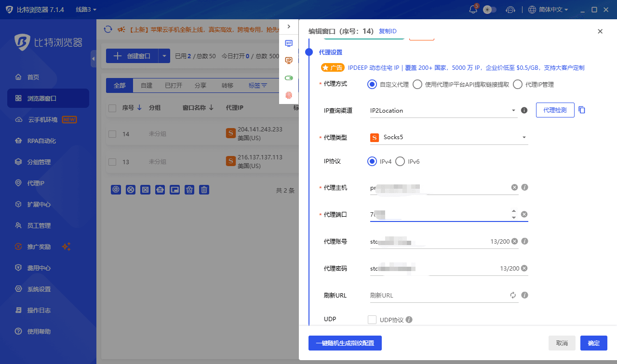This screenshot has height=364, width=617.
Task: Open RPA自动化 in the sidebar
Action: coord(48,141)
